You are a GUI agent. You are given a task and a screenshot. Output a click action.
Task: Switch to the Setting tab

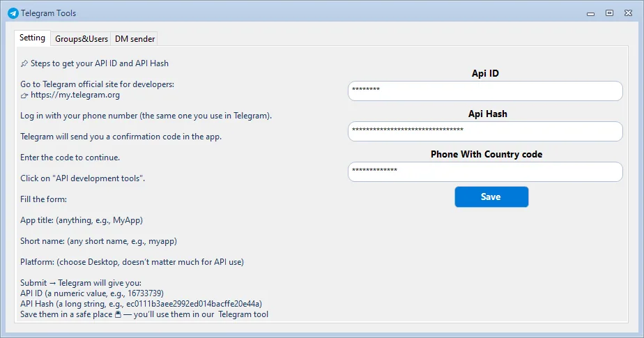33,38
